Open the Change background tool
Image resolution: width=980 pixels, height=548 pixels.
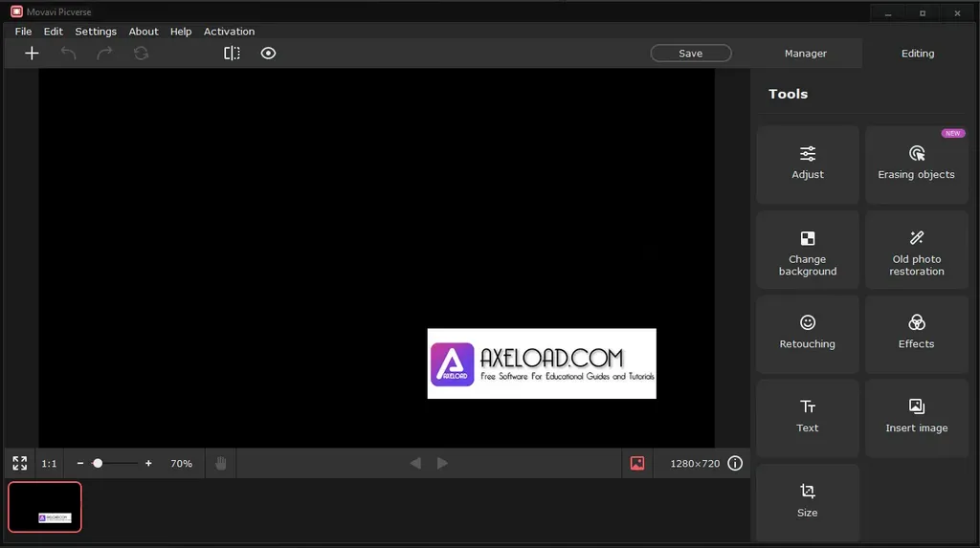pos(808,250)
